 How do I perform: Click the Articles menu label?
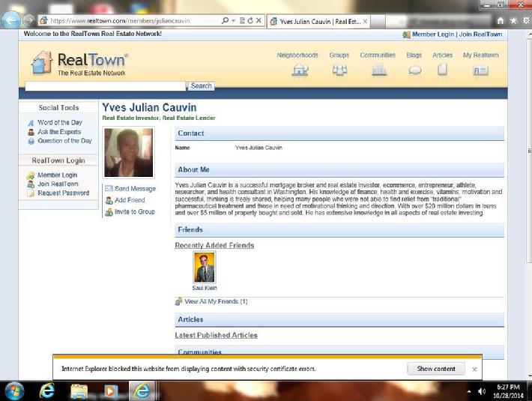[x=442, y=55]
